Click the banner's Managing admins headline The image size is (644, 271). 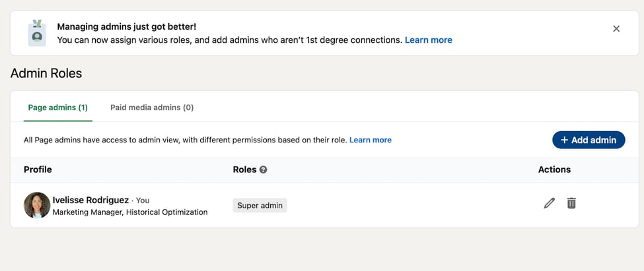(126, 27)
